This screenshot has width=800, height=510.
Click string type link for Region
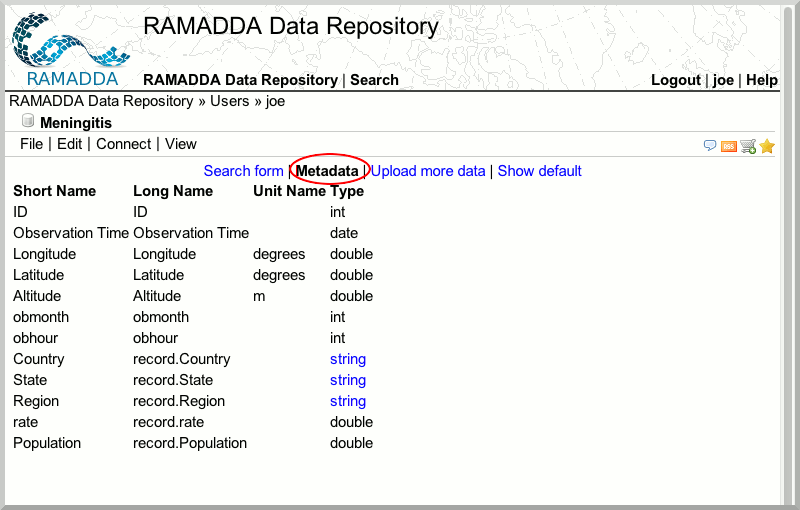348,401
